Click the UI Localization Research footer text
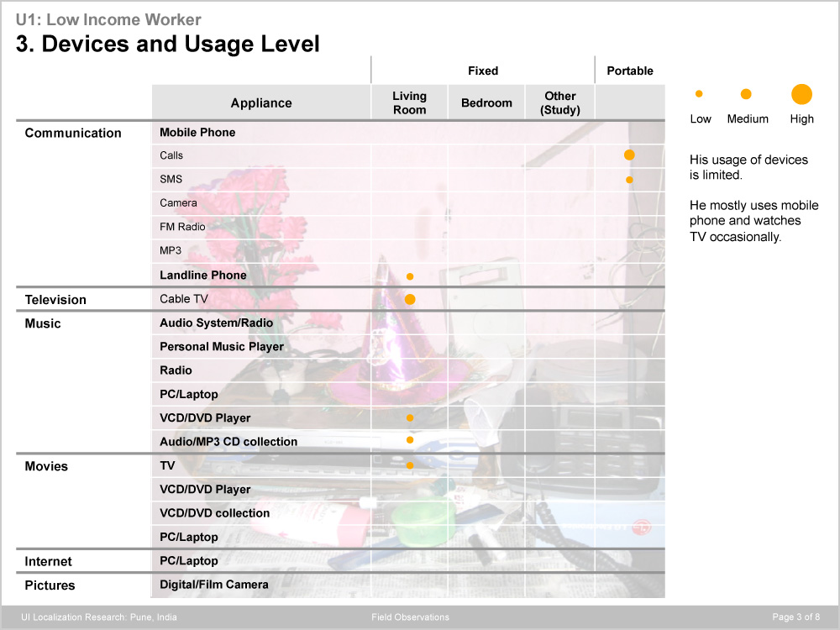Image resolution: width=840 pixels, height=630 pixels. [x=99, y=617]
